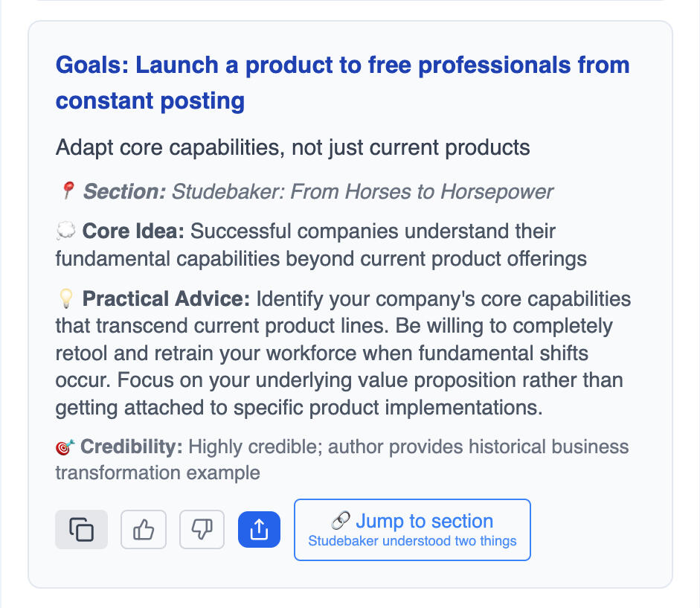This screenshot has width=700, height=608.
Task: Click the lightbulb beside Practical Advice
Action: click(65, 299)
